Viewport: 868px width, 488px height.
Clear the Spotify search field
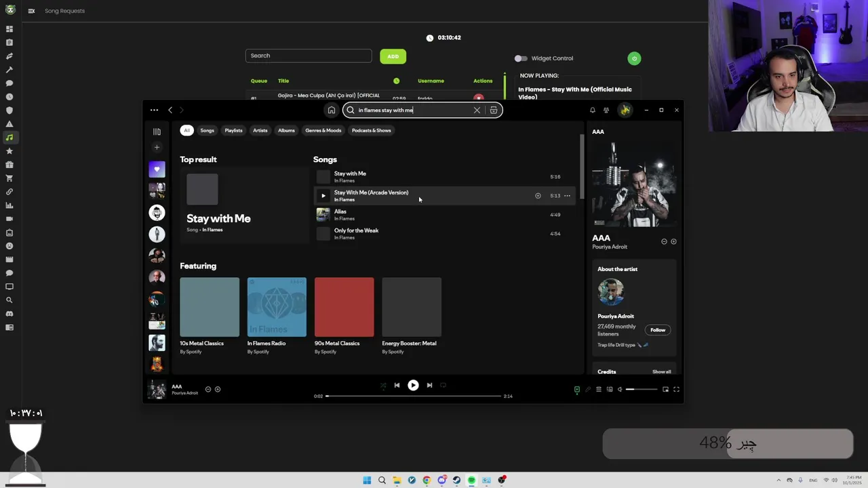coord(477,110)
